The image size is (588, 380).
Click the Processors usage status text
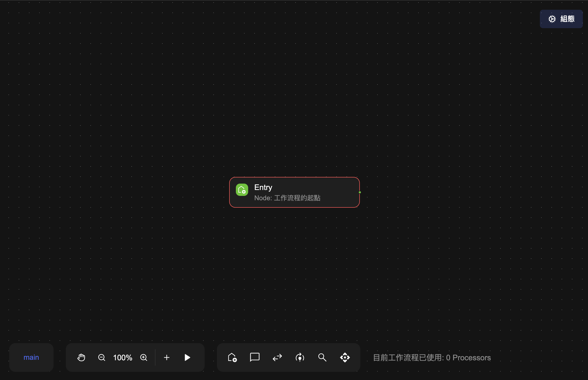click(x=432, y=357)
